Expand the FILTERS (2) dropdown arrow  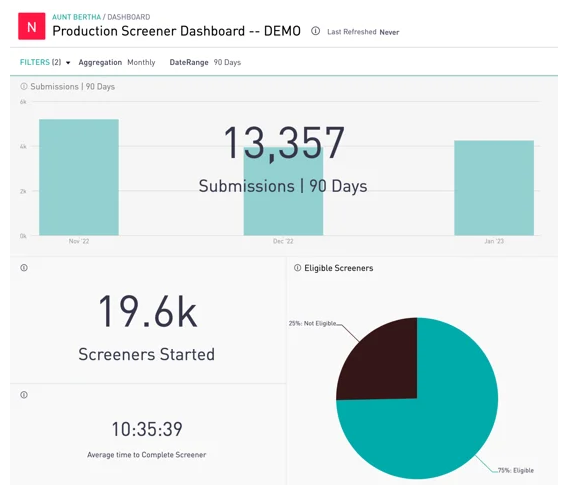pos(68,63)
